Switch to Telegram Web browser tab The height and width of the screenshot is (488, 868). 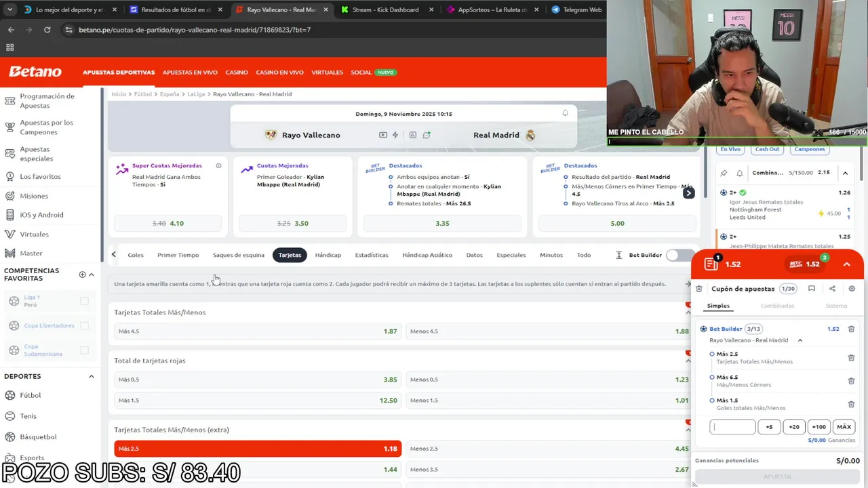[576, 10]
